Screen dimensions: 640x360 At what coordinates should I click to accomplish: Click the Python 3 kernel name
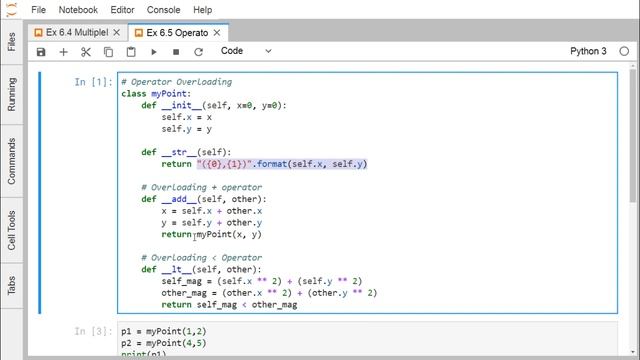point(588,51)
